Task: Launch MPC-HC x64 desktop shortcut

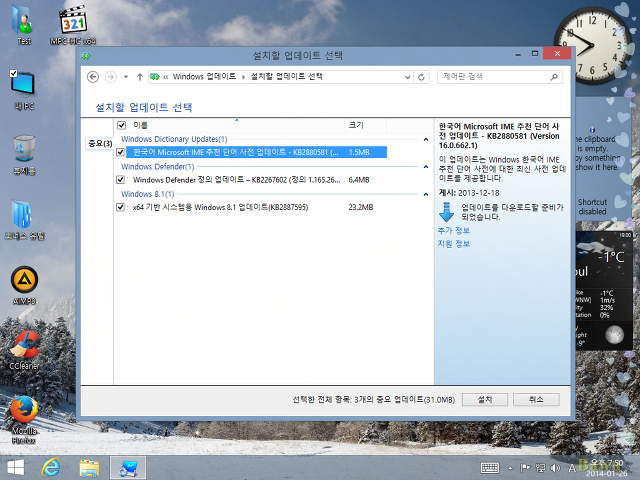Action: tap(73, 24)
